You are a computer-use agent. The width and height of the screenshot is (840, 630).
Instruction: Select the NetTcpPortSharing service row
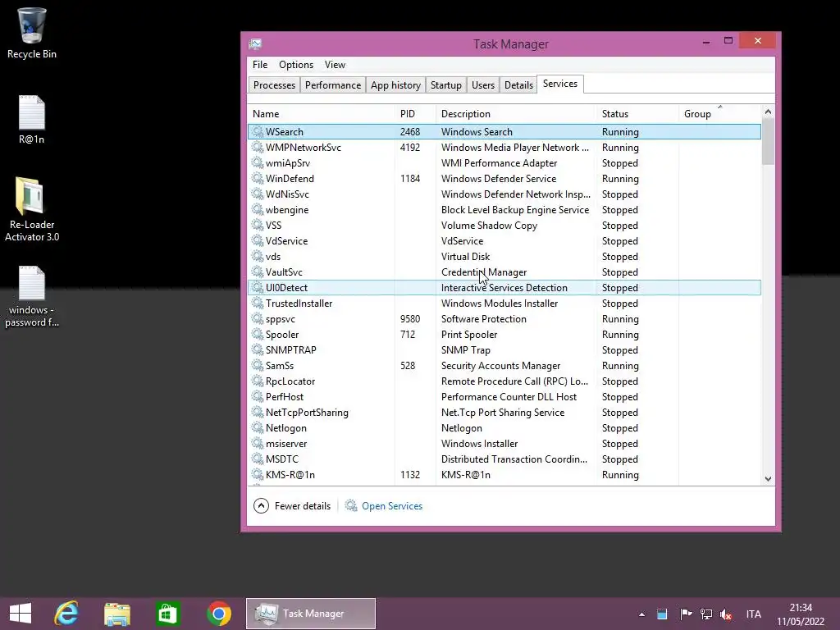[504, 412]
